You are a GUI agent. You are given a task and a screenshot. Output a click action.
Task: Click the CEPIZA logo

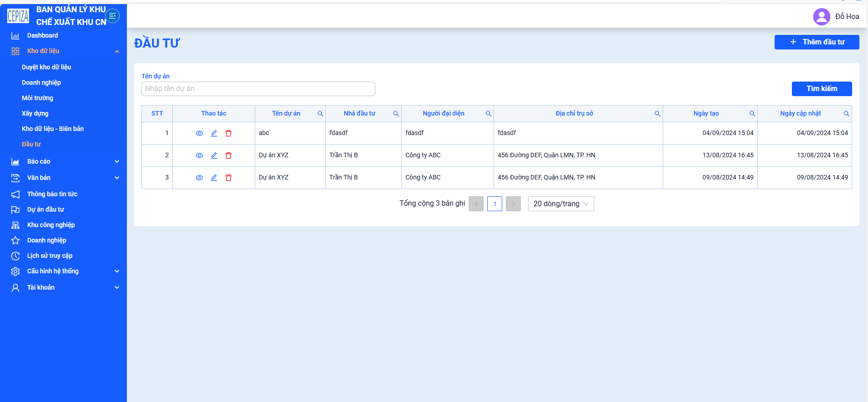pos(18,16)
